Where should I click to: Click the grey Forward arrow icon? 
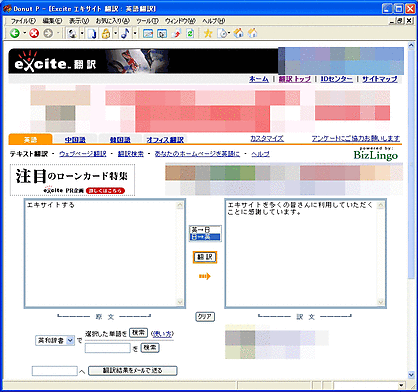click(x=48, y=33)
